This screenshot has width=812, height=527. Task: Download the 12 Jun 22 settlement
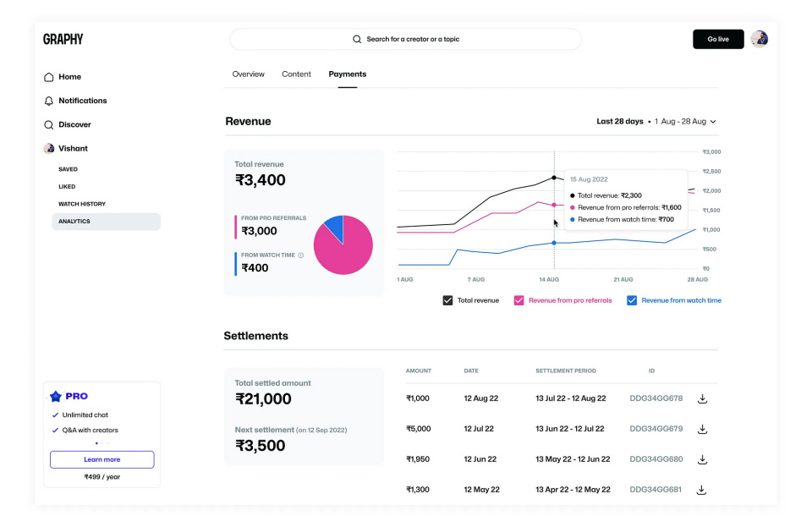coord(701,459)
